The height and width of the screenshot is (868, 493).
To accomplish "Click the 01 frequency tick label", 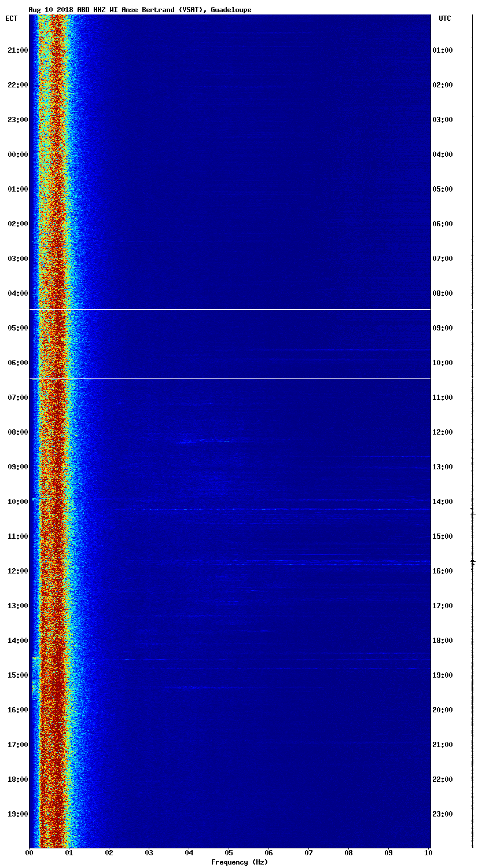I will click(x=69, y=853).
